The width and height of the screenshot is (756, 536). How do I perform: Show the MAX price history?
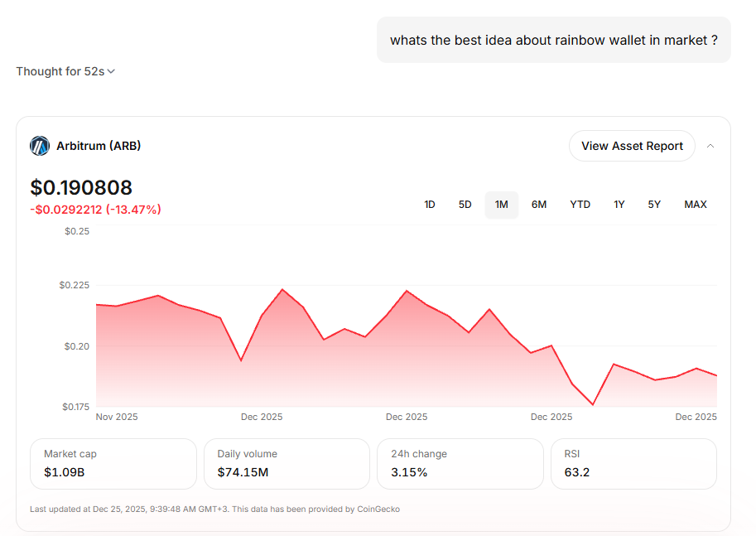tap(696, 205)
